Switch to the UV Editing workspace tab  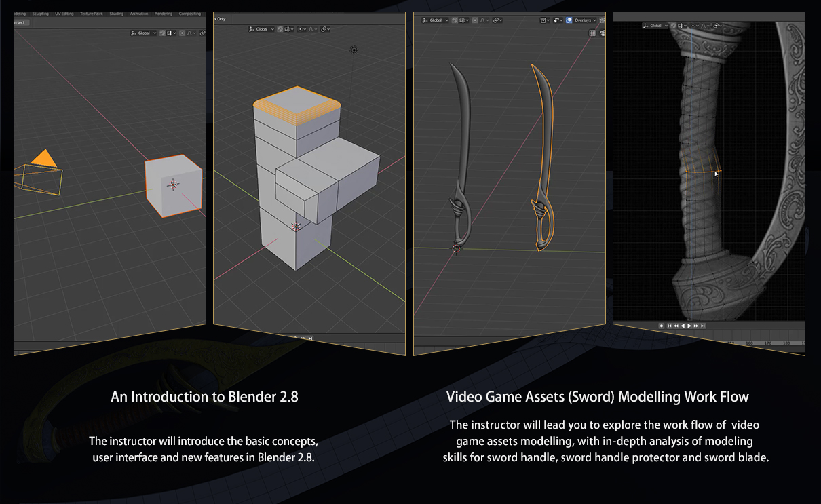64,14
